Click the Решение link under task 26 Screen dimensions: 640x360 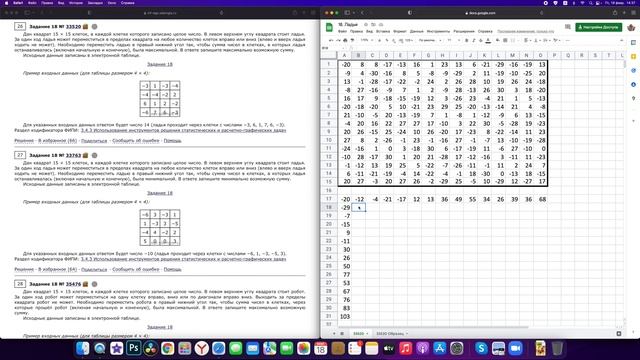pos(24,140)
